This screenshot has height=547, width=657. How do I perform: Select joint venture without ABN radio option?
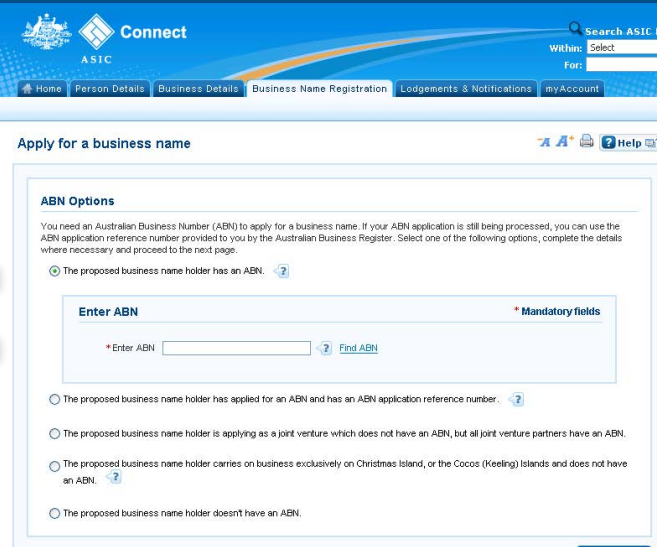point(54,433)
